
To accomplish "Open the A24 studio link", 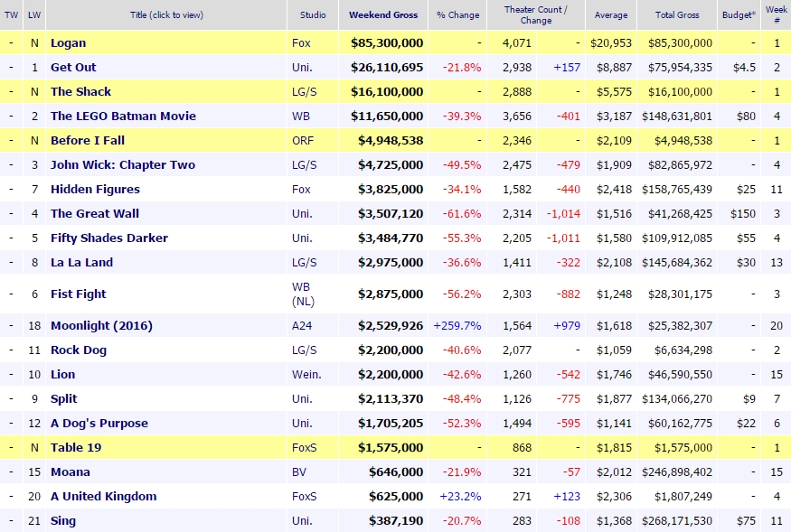I will tap(302, 326).
